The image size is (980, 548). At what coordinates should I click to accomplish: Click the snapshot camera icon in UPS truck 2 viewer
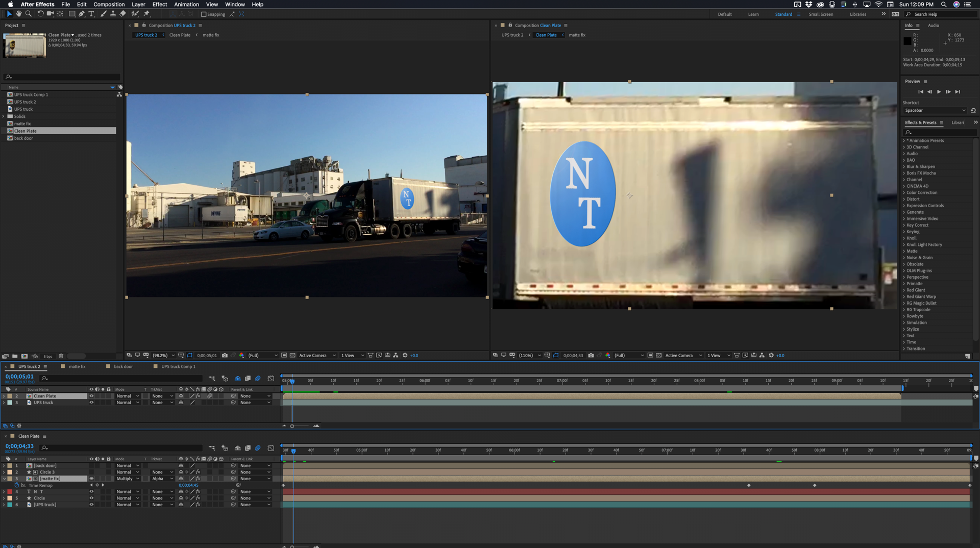(225, 356)
